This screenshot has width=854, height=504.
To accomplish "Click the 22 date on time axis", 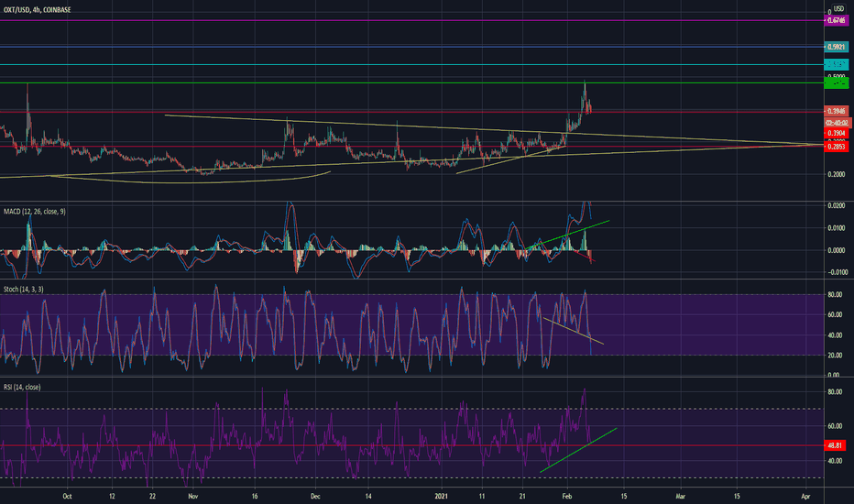I will pyautogui.click(x=152, y=497).
